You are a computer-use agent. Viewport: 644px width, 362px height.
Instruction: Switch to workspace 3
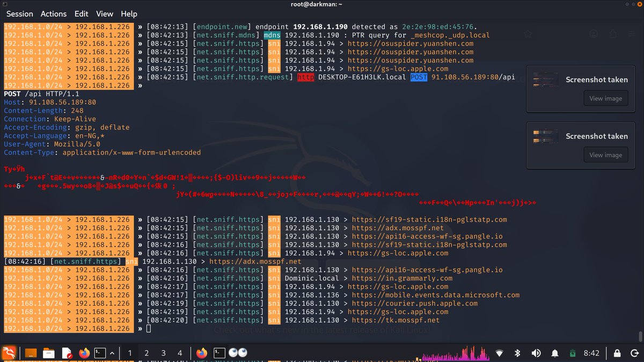coord(163,353)
